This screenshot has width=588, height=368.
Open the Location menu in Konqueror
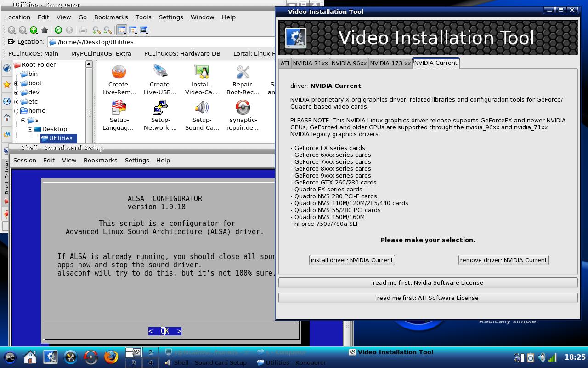[17, 17]
